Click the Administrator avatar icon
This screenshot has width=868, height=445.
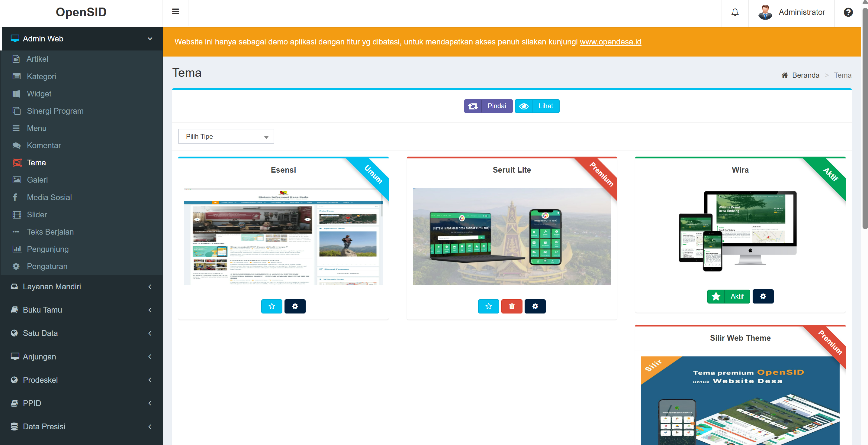pos(765,12)
